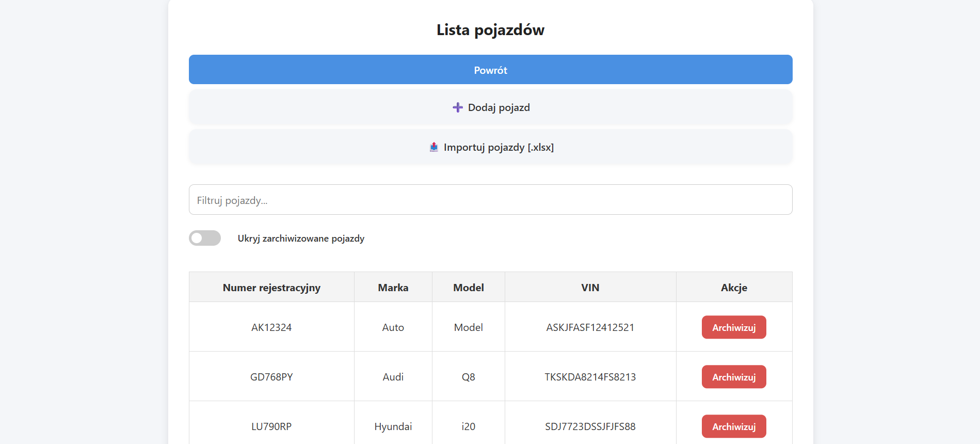Archive the vehicle AK12324
The height and width of the screenshot is (444, 980).
(x=733, y=327)
